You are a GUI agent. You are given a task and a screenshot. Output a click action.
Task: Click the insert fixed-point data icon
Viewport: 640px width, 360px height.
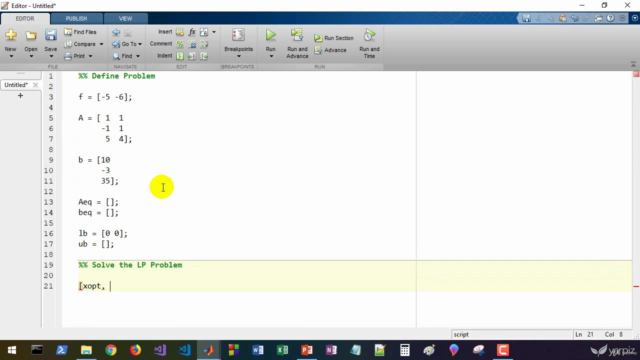204,32
